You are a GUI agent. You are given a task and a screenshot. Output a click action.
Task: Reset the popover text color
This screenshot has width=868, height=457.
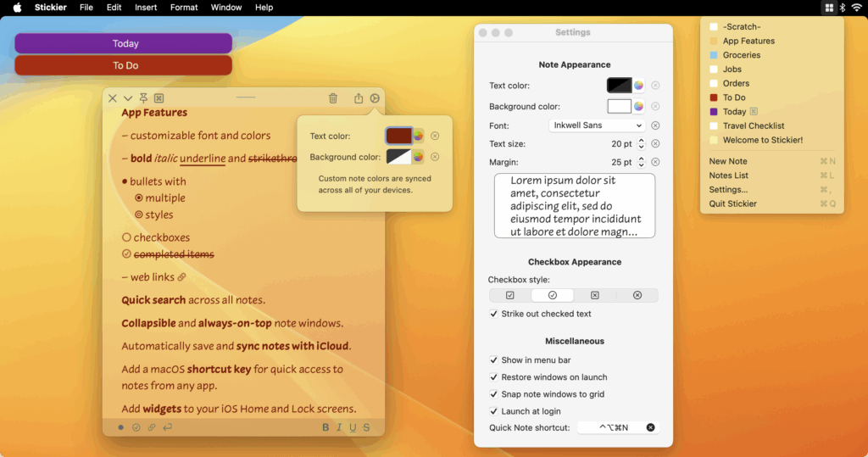435,136
